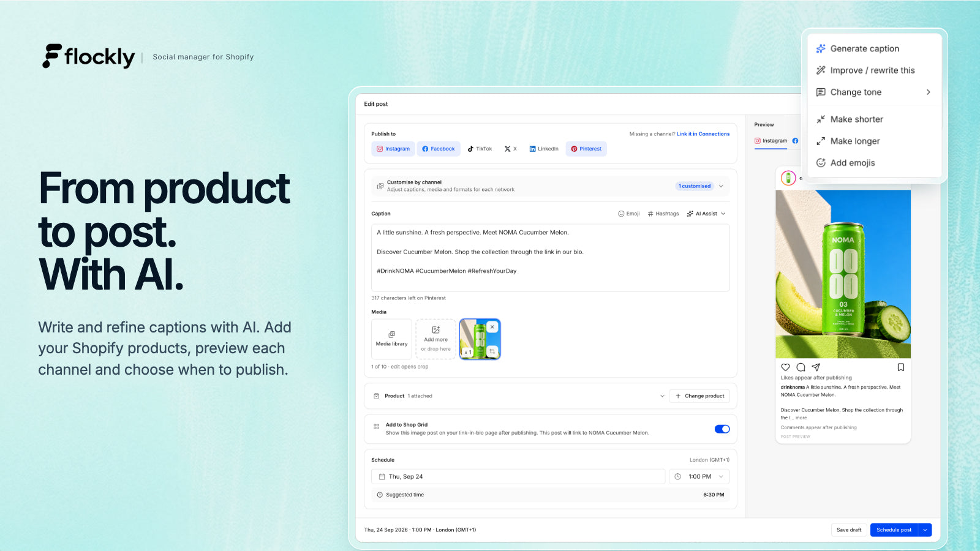Click the caption text field
The width and height of the screenshot is (980, 551).
[550, 258]
